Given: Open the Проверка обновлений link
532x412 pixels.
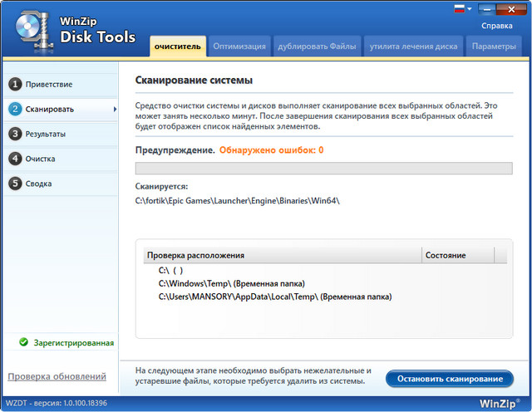Looking at the screenshot, I should (x=57, y=377).
